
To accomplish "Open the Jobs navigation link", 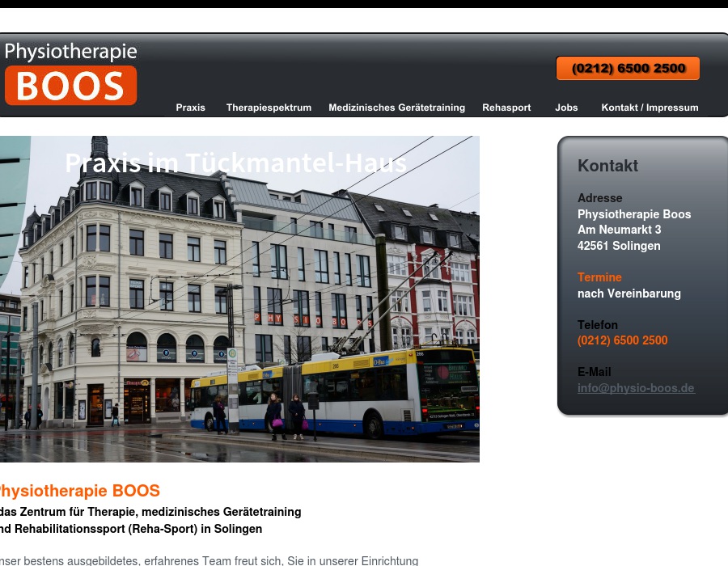I will pyautogui.click(x=566, y=107).
